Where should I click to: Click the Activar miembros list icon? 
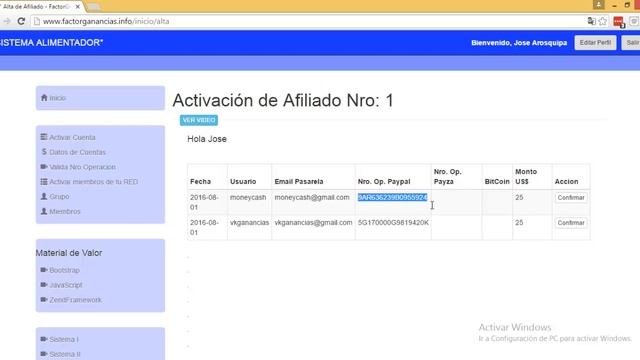tap(44, 182)
